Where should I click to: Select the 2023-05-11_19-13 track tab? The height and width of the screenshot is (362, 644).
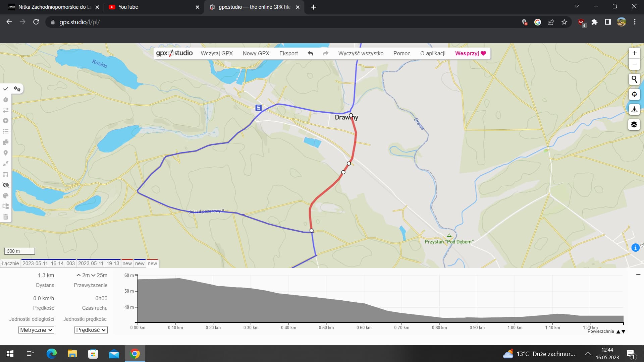pos(99,263)
